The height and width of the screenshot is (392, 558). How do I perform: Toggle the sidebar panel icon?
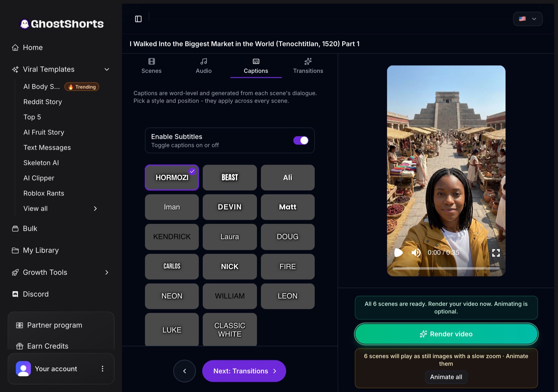(x=138, y=19)
